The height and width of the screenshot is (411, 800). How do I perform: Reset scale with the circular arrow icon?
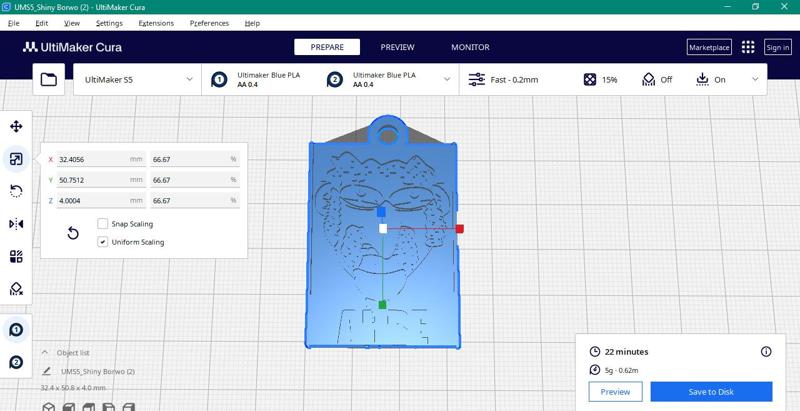(x=73, y=234)
